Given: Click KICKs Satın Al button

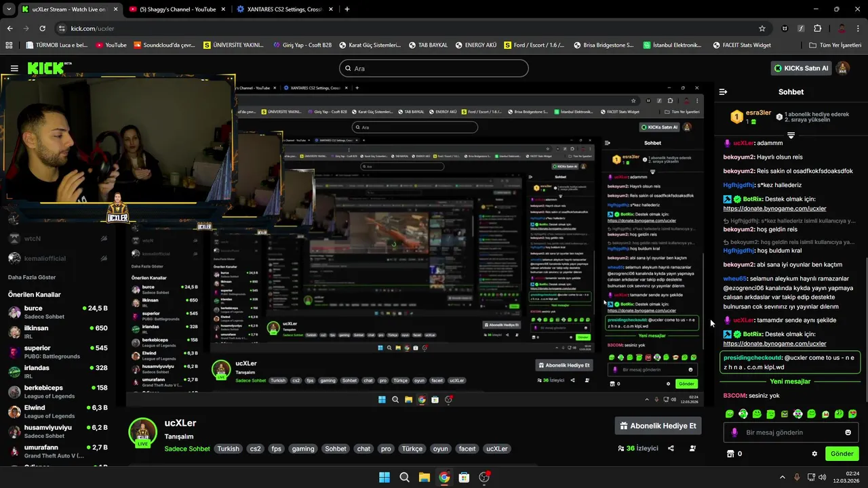Looking at the screenshot, I should click(x=802, y=68).
